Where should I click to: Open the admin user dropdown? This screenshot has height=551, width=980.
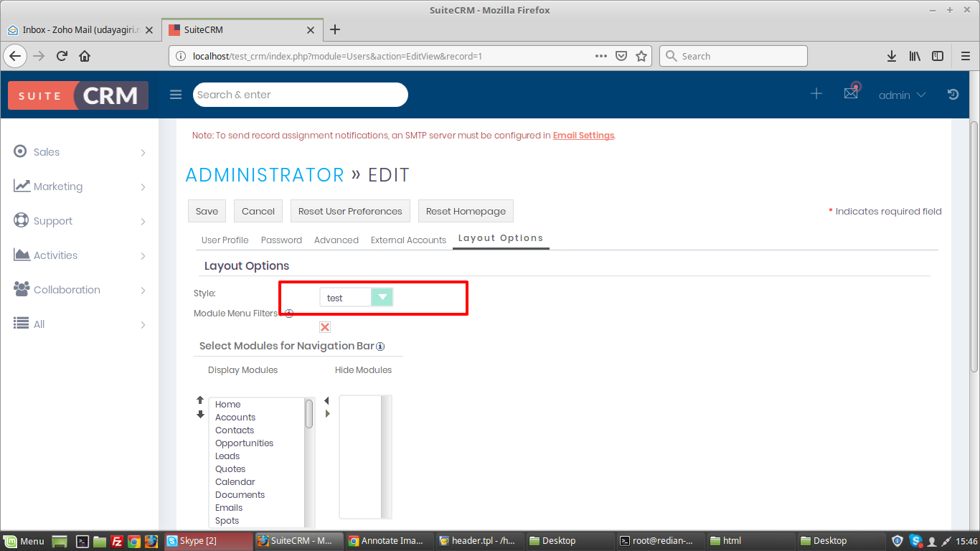(902, 95)
